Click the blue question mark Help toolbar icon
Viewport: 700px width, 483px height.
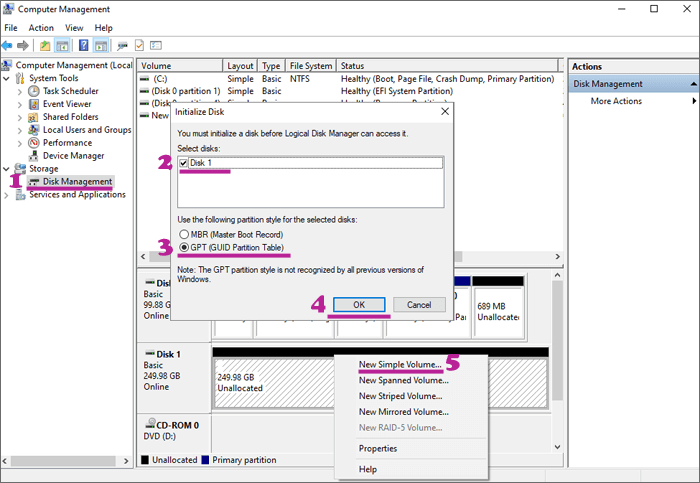(x=83, y=46)
